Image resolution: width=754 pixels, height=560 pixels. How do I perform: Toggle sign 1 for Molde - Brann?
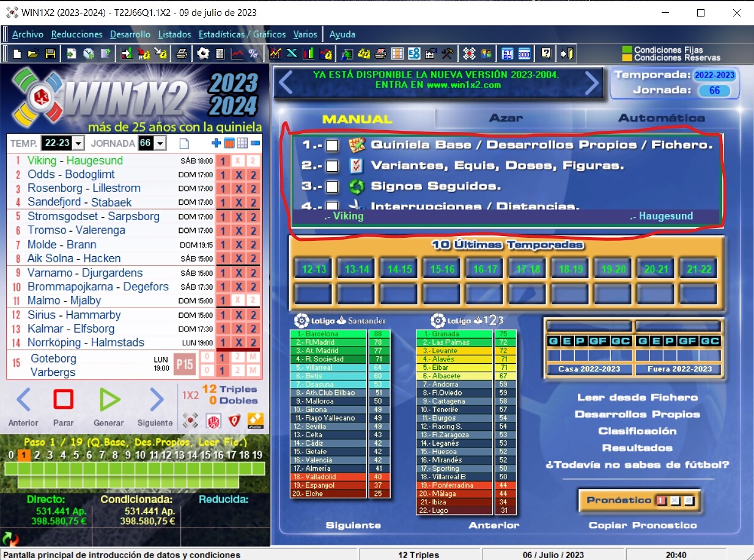coord(223,245)
